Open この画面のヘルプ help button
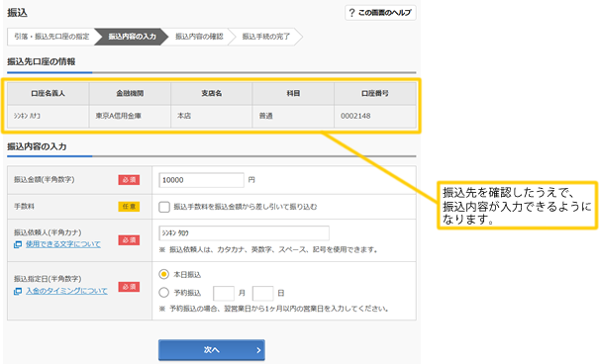Viewport: 599px width, 364px height. [x=380, y=13]
